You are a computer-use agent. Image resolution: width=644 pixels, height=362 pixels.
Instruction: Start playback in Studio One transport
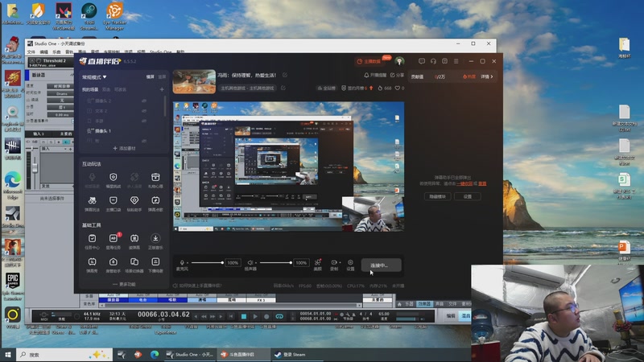(255, 316)
